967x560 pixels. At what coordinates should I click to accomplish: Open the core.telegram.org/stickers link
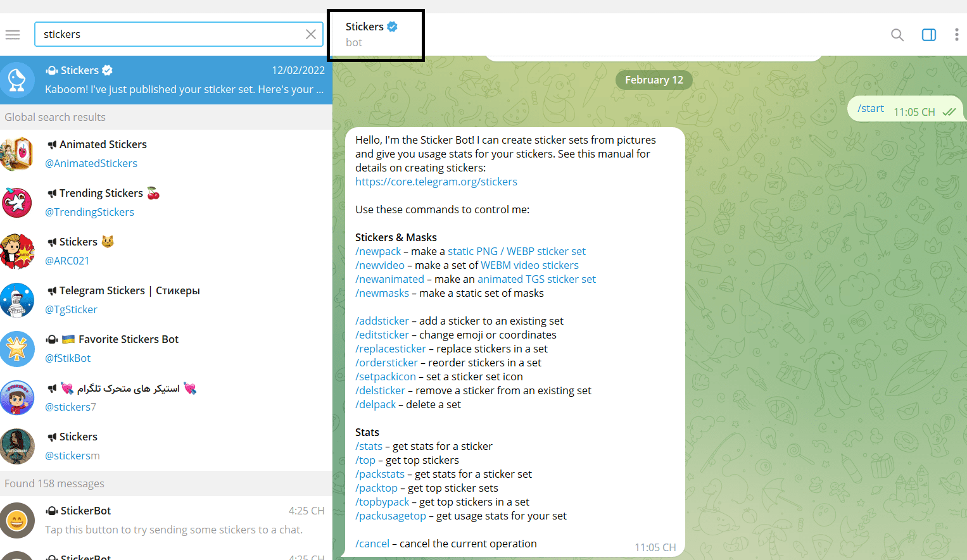coord(436,182)
